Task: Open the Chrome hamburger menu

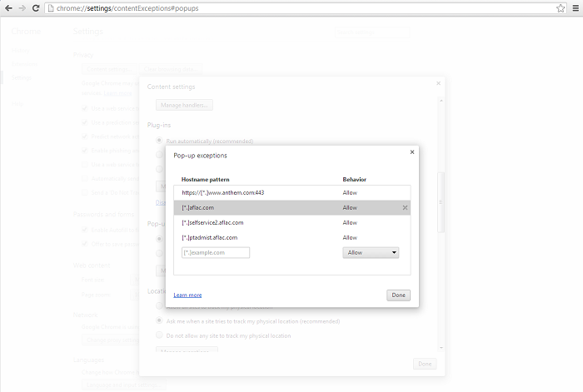Action: point(574,7)
